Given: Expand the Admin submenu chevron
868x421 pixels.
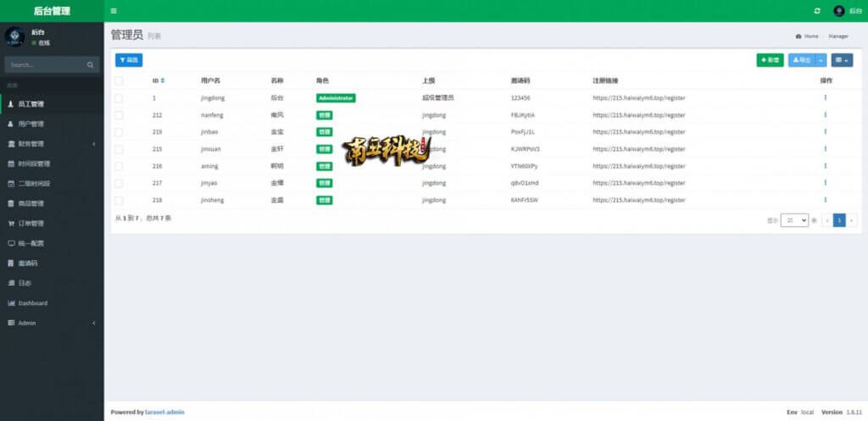Looking at the screenshot, I should click(x=93, y=323).
